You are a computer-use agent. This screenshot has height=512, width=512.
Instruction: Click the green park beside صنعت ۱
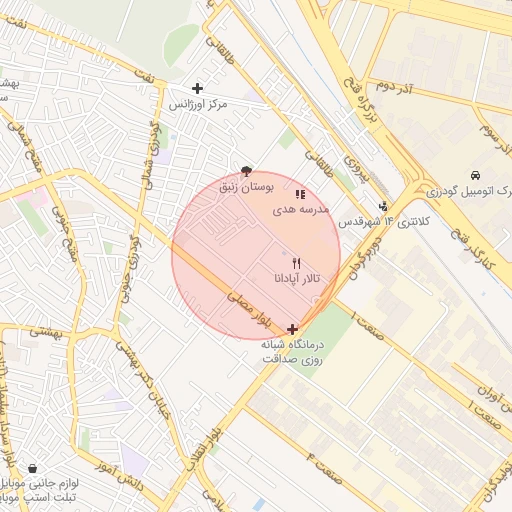coord(325,337)
